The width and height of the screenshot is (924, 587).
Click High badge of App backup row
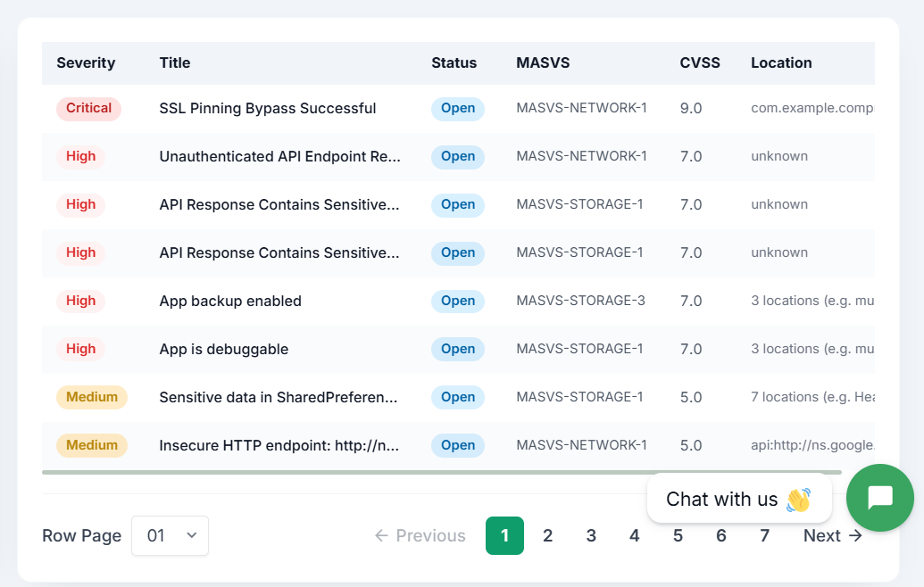click(80, 301)
